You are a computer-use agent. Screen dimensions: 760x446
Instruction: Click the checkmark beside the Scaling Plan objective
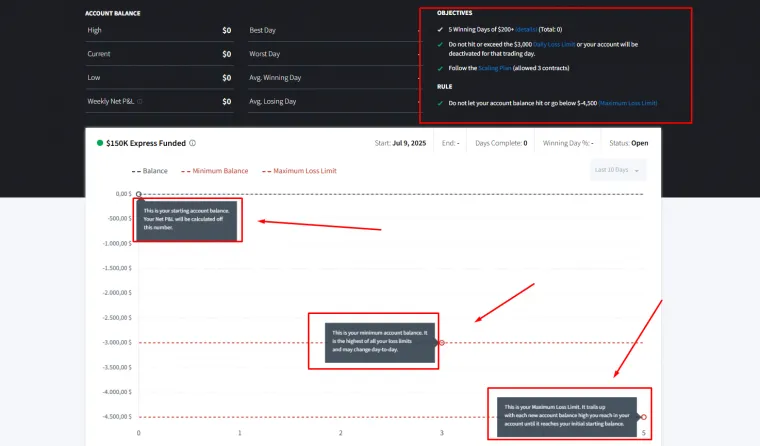click(441, 67)
